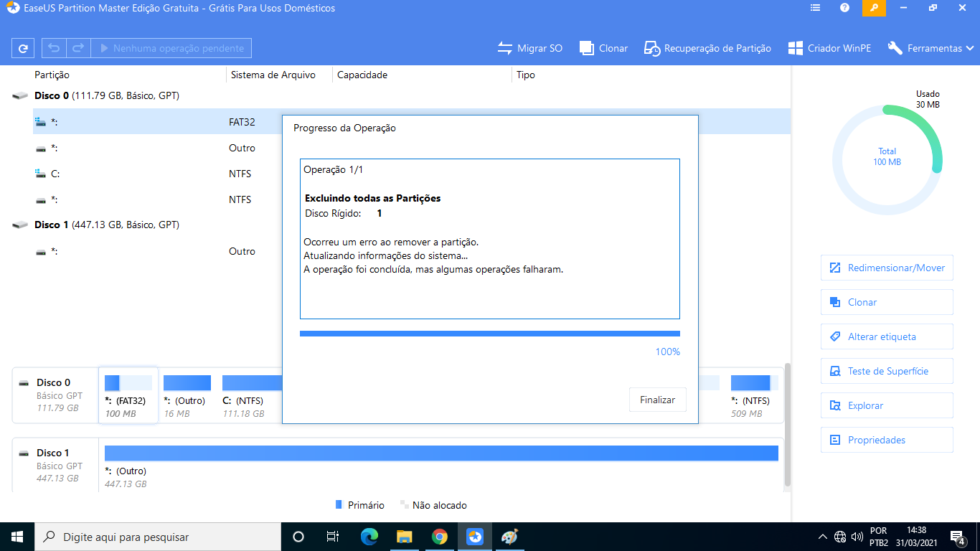Click the Tipo column header

tap(526, 75)
